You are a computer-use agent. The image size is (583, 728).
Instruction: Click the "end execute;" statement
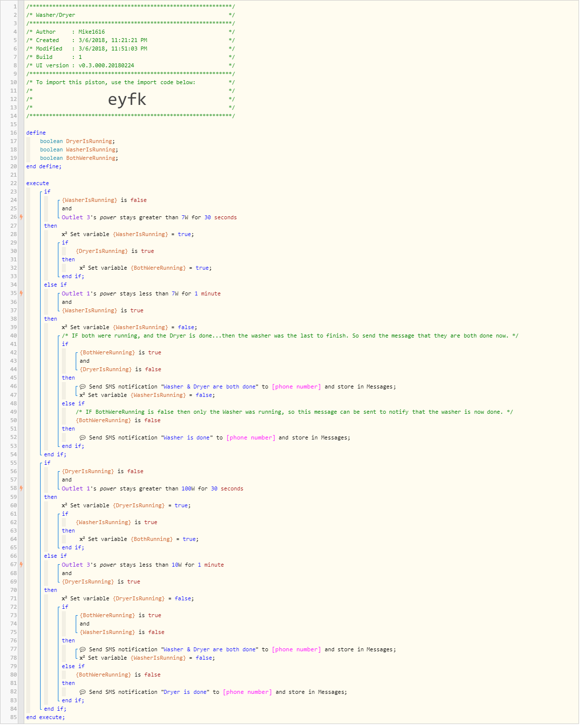(46, 717)
